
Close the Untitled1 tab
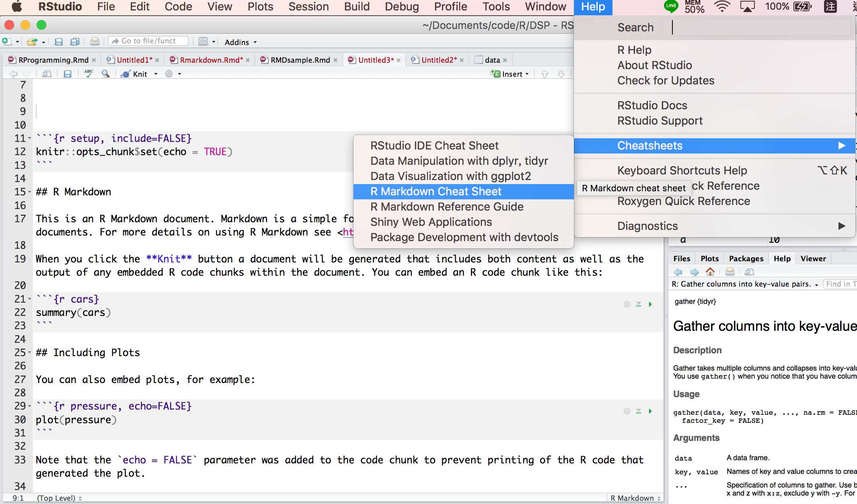tap(157, 60)
